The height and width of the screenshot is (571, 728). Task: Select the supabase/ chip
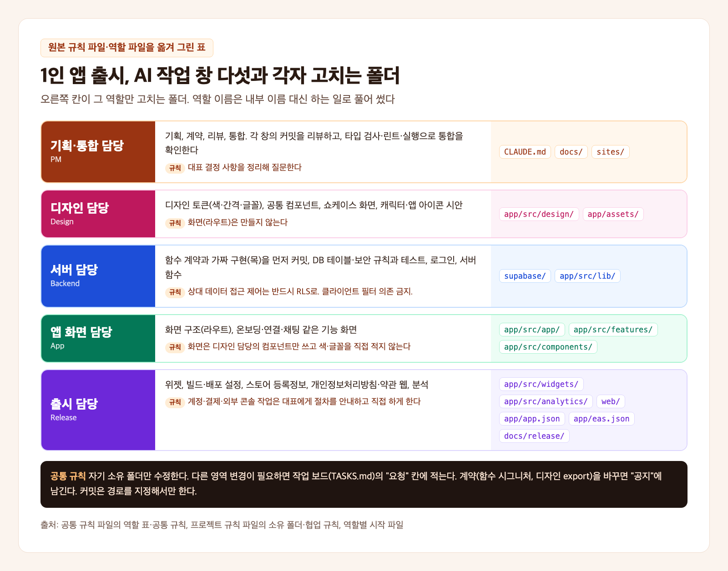(525, 276)
